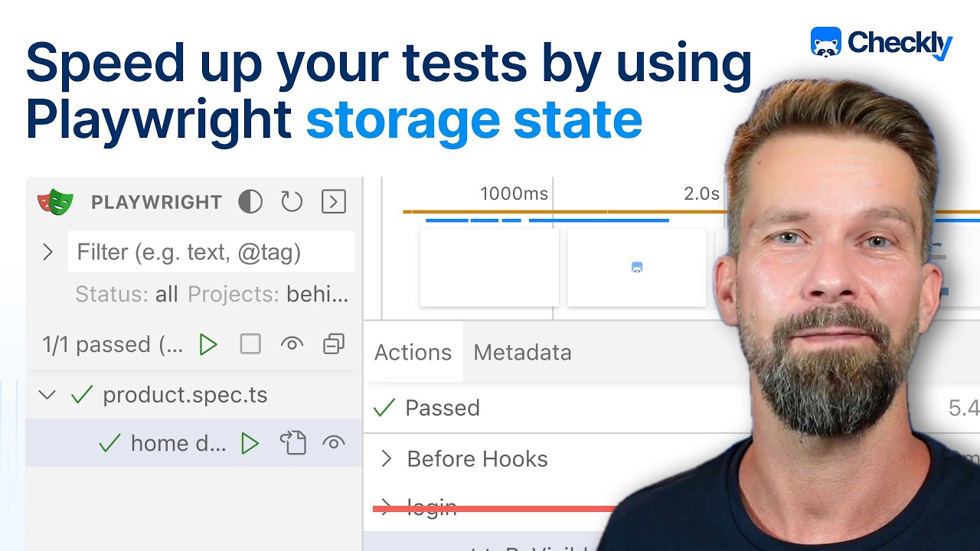Click the Playwright masks logo icon
The height and width of the screenshot is (551, 980).
pyautogui.click(x=56, y=202)
